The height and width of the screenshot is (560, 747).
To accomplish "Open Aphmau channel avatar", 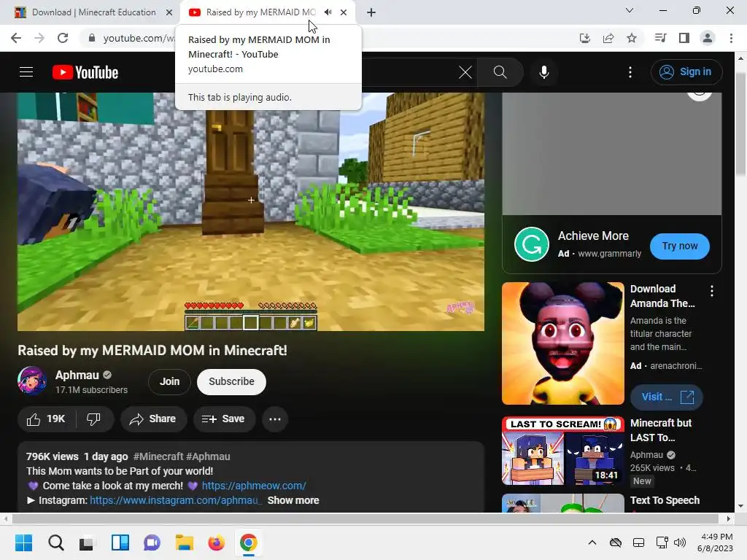I will coord(32,381).
